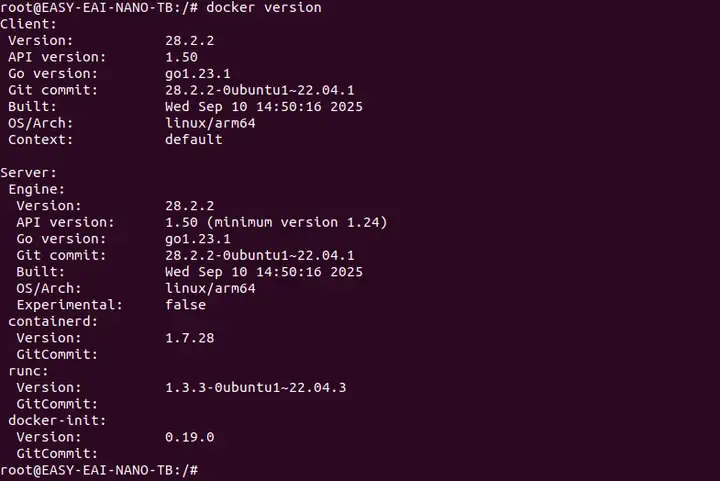Click the containerd version 1.7.28
Viewport: 720px width, 481px height.
[190, 337]
